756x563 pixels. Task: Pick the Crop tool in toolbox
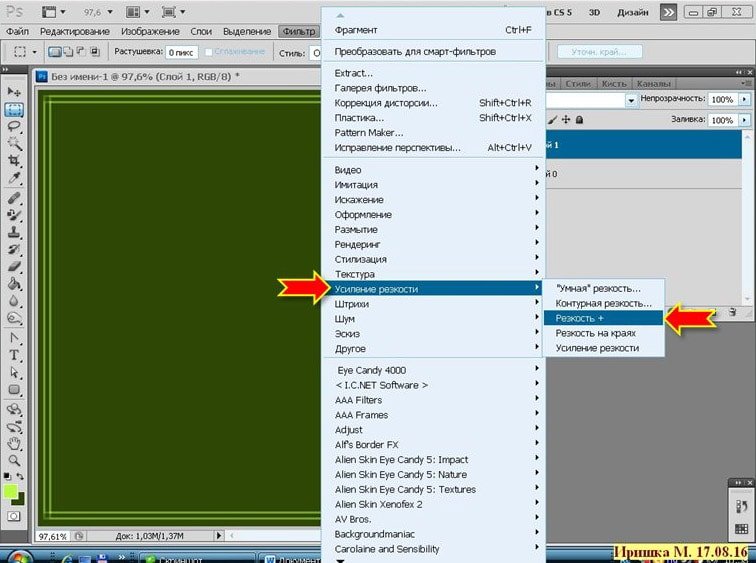(x=15, y=162)
